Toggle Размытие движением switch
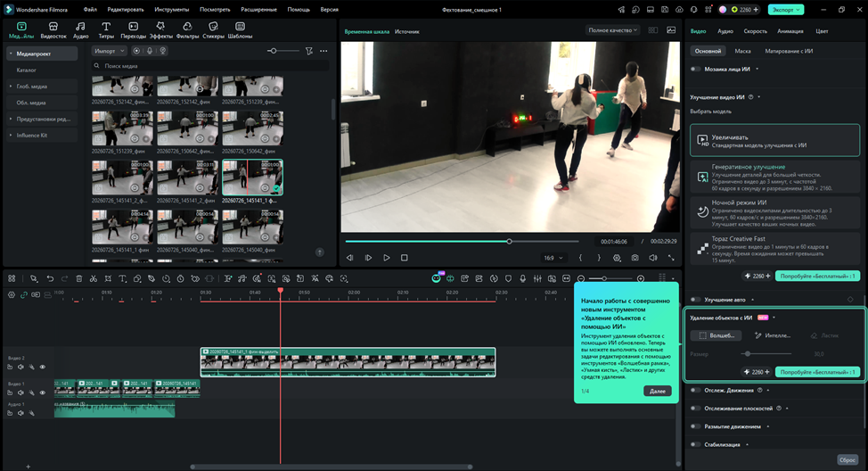This screenshot has width=868, height=471. tap(695, 426)
